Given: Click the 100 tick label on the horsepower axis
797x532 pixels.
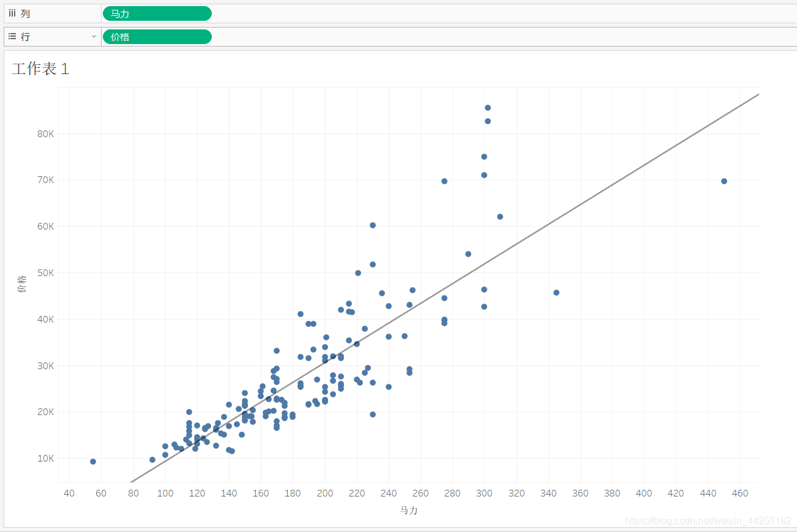Looking at the screenshot, I should (x=165, y=493).
